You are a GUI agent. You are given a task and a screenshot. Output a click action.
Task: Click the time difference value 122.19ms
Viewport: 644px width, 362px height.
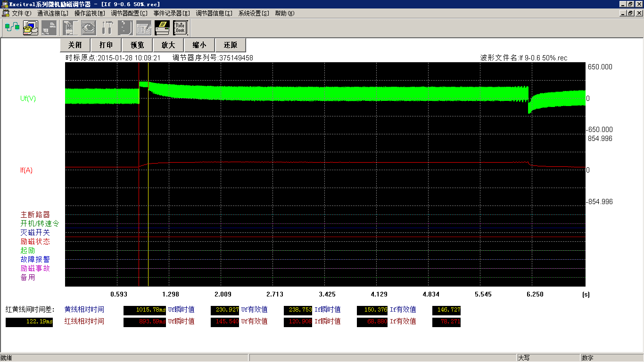coord(29,322)
